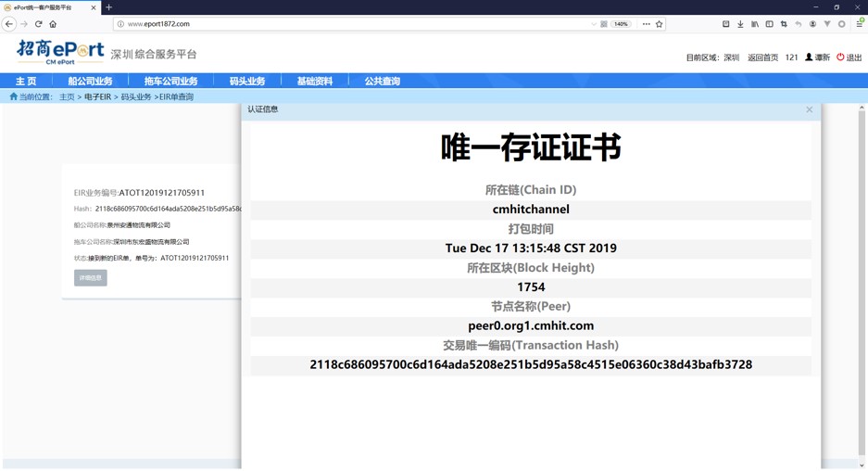The image size is (868, 471).
Task: Open the page actions three-dot menu
Action: click(646, 24)
